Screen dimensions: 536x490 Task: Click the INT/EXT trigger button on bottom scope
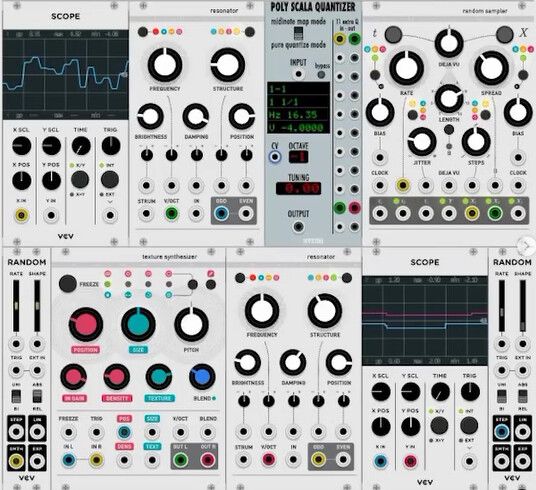[469, 425]
